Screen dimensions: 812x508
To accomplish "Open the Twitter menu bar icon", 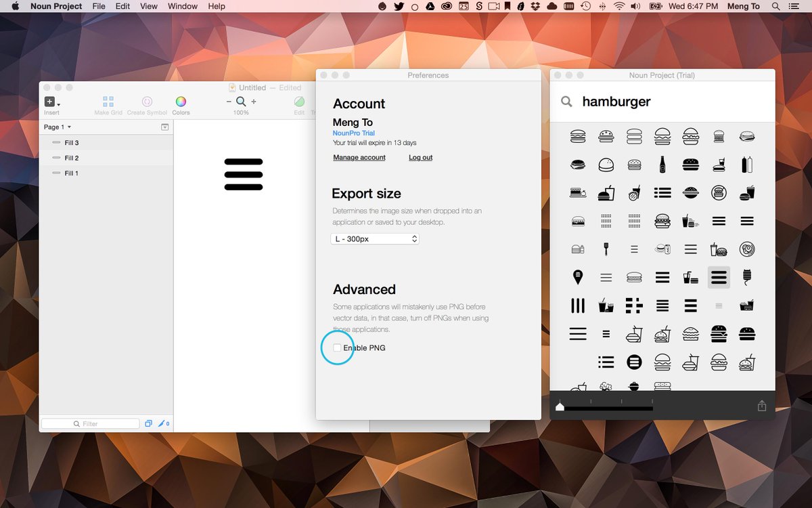I will 399,6.
